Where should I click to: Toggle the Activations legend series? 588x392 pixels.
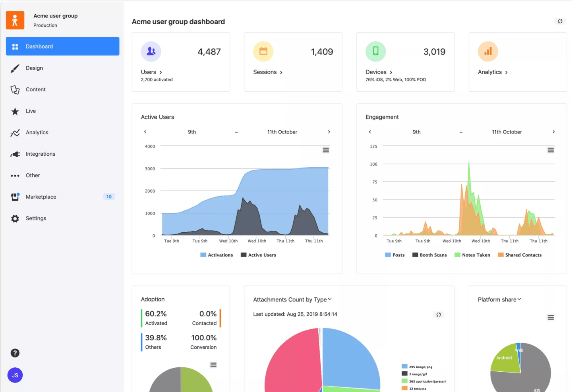pos(217,255)
